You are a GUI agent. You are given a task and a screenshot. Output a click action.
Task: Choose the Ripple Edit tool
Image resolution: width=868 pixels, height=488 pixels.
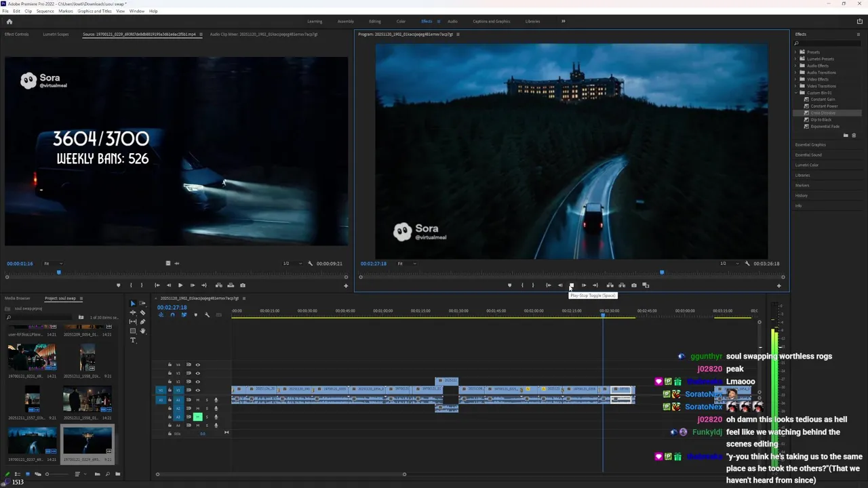(x=133, y=312)
